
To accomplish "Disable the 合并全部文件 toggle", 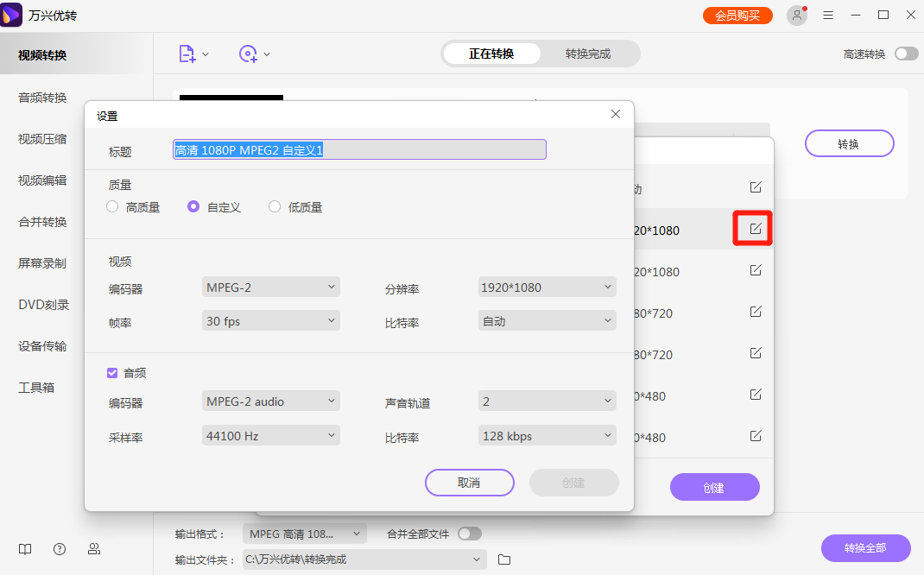I will tap(470, 534).
